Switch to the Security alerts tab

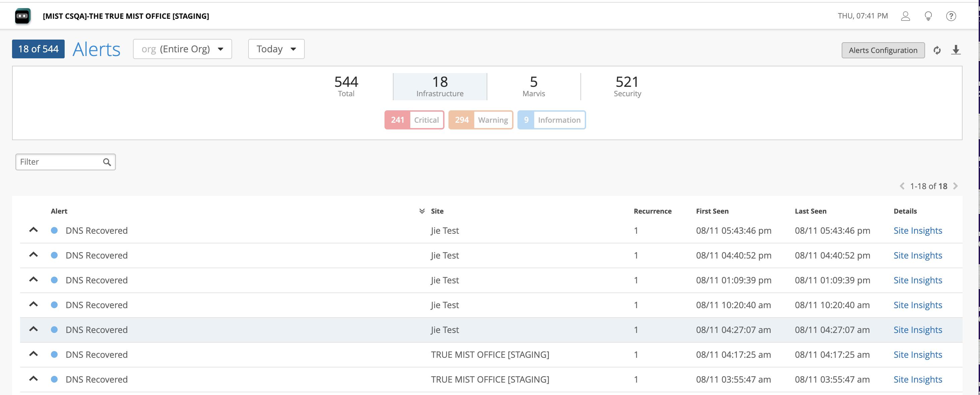627,87
